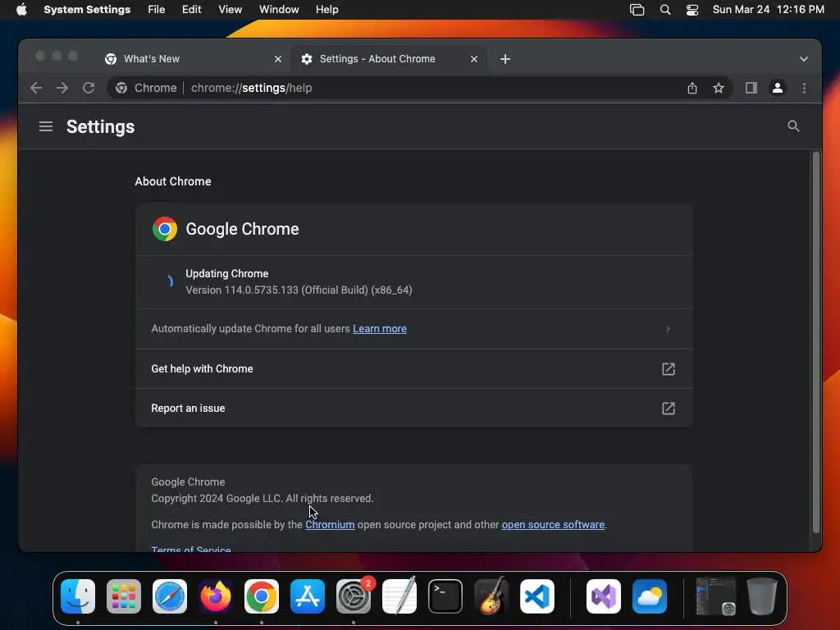This screenshot has width=840, height=630.
Task: Open the Learn more link
Action: pos(379,329)
